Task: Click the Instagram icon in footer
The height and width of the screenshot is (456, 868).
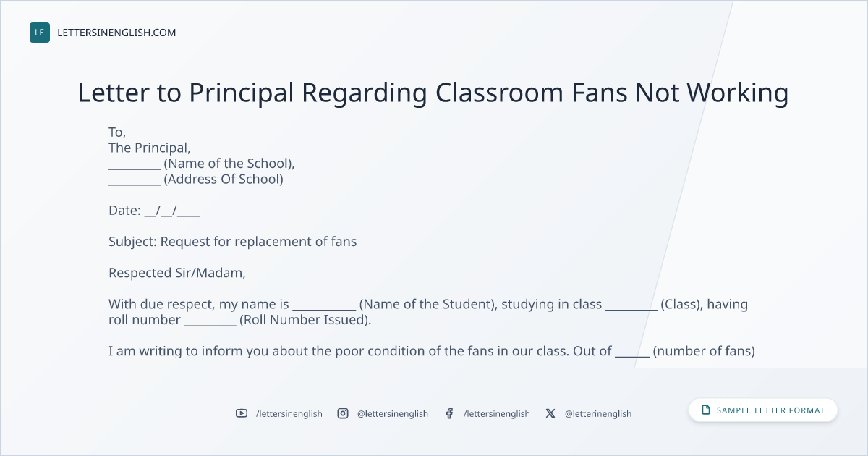Action: click(x=343, y=413)
